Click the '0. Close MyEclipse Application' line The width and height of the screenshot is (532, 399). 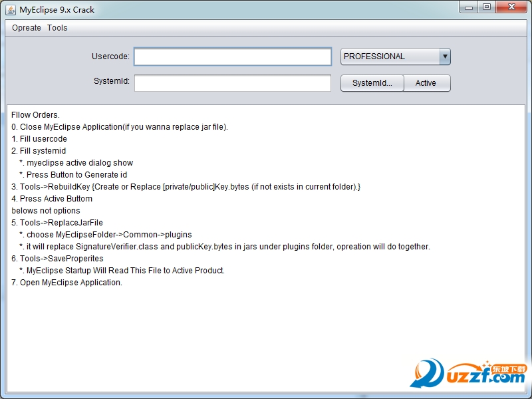[x=120, y=127]
